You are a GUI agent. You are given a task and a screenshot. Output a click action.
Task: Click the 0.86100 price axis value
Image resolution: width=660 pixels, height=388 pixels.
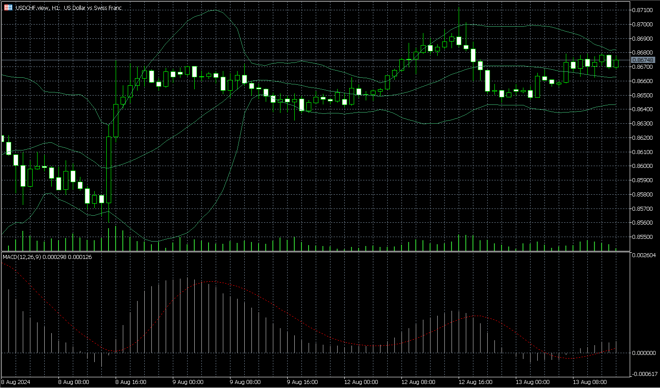[x=643, y=152]
